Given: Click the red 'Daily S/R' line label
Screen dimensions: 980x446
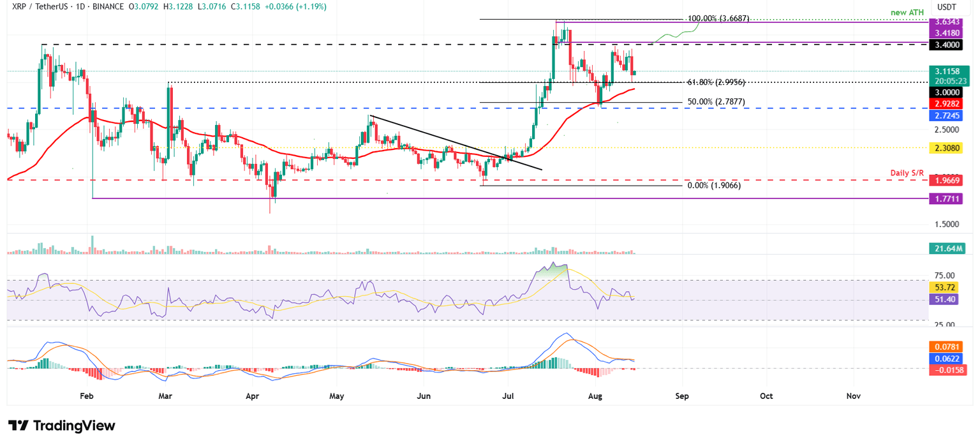Looking at the screenshot, I should (908, 172).
